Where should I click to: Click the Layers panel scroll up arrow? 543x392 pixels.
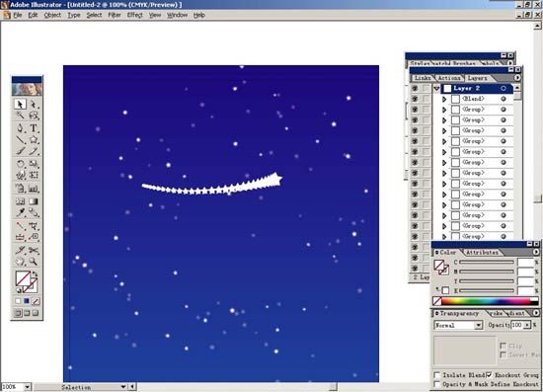pyautogui.click(x=516, y=88)
